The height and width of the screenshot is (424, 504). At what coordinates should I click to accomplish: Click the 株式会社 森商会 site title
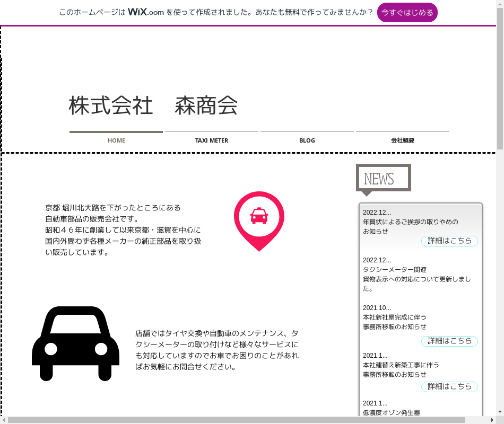coord(153,106)
